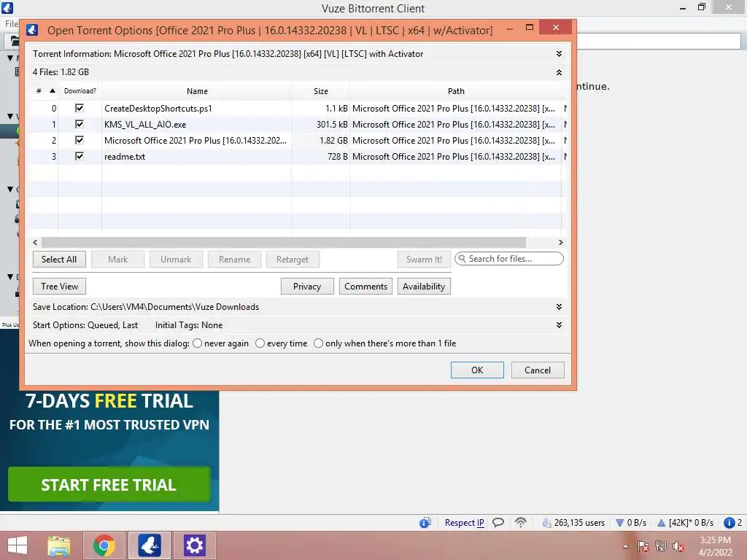Confirm the dialog with OK
The image size is (747, 560).
click(x=477, y=370)
